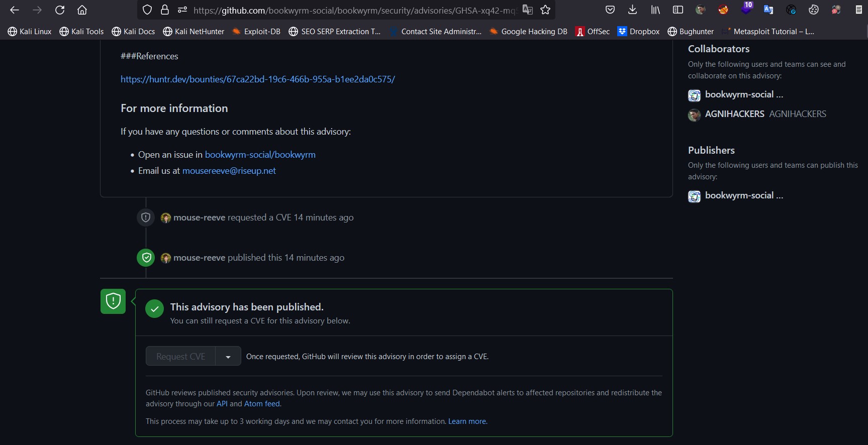Open Contact Site Administrator bookmark

pyautogui.click(x=435, y=32)
